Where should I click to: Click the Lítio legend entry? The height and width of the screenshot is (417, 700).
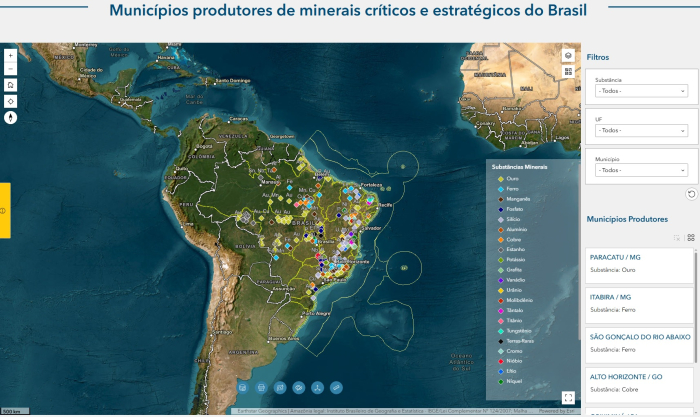click(x=511, y=371)
